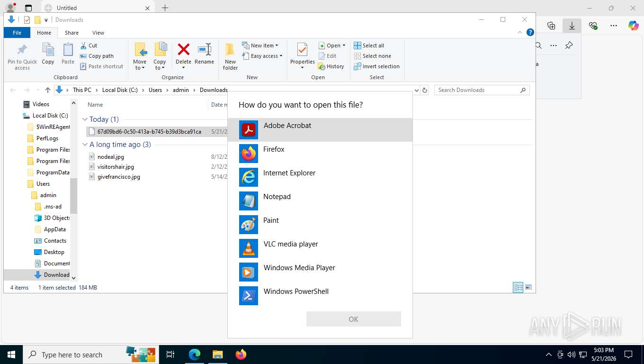Expand the Open dropdown arrow in ribbon
This screenshot has width=644, height=364.
tap(344, 45)
